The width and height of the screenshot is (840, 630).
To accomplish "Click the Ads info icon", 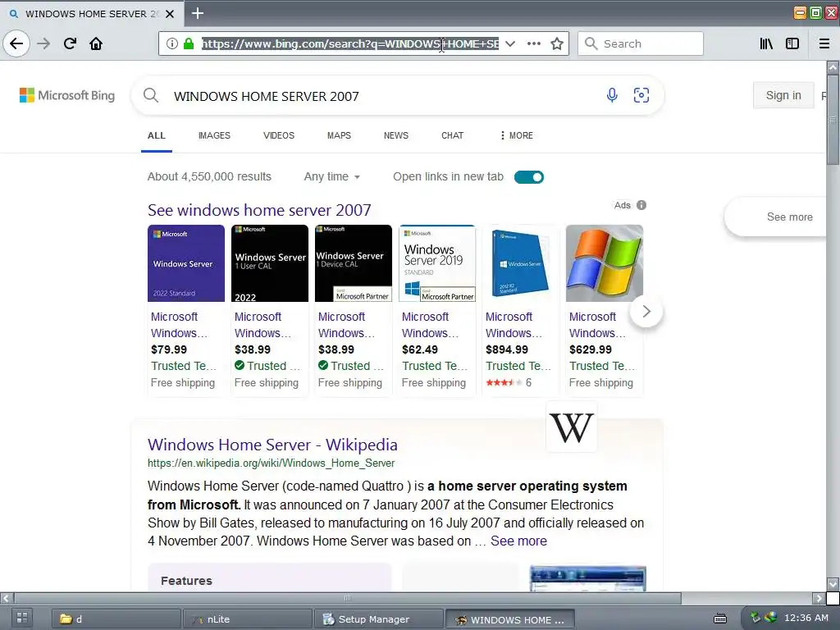I will tap(641, 205).
